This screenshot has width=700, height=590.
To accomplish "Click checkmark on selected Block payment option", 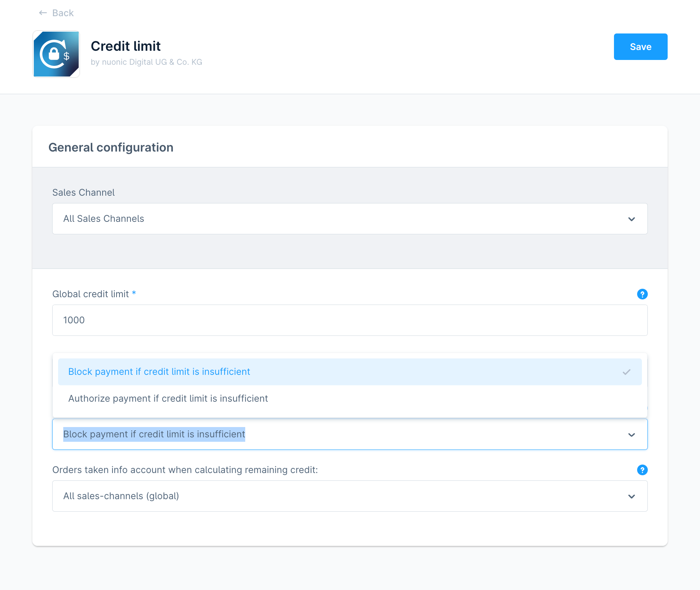I will point(626,372).
